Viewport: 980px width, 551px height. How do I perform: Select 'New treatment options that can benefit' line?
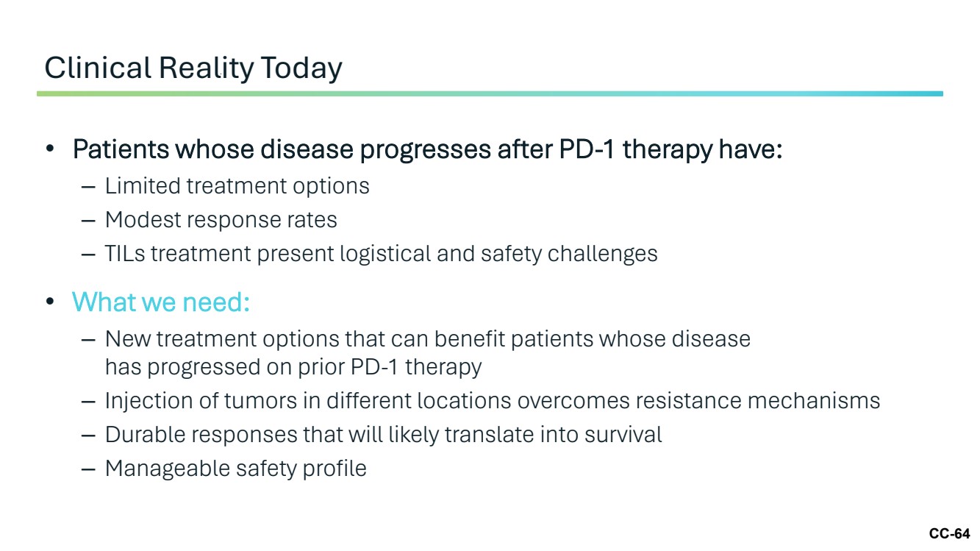428,339
